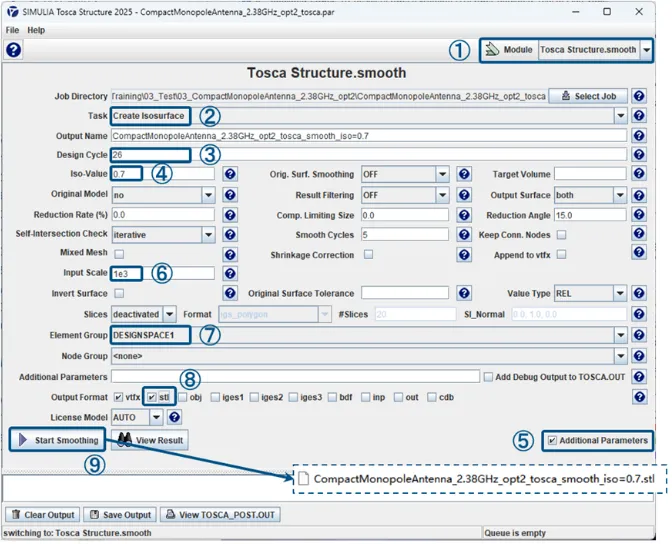Click the Smooth Cycles input field

[x=405, y=234]
